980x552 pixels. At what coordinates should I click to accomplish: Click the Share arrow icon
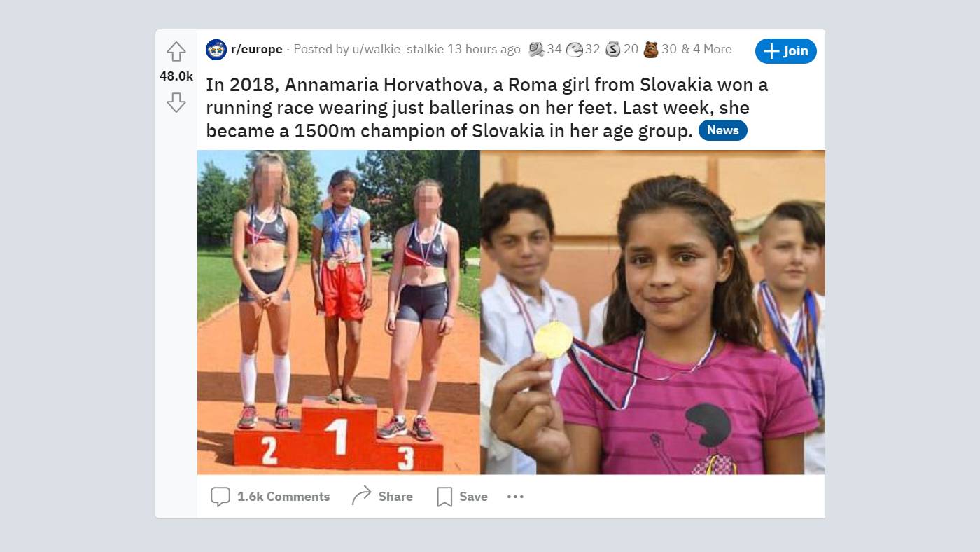(x=362, y=496)
